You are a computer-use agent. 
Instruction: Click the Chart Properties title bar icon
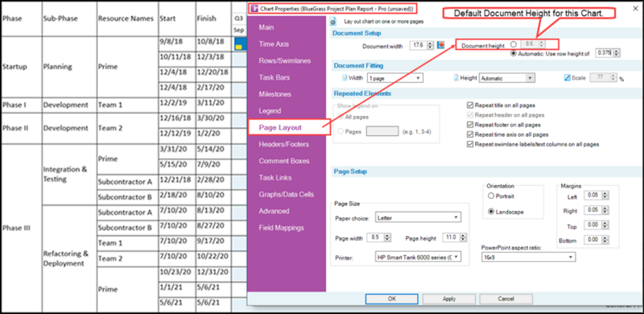coord(254,8)
